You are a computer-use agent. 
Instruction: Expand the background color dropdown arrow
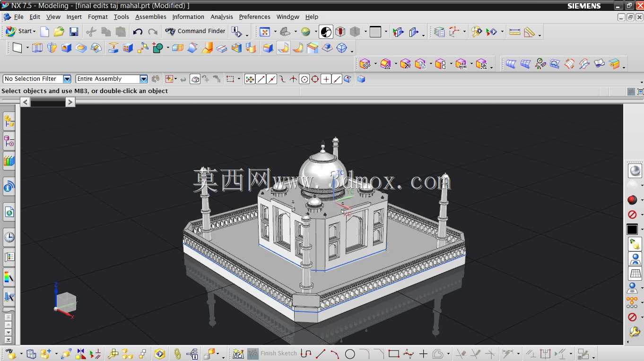386,32
